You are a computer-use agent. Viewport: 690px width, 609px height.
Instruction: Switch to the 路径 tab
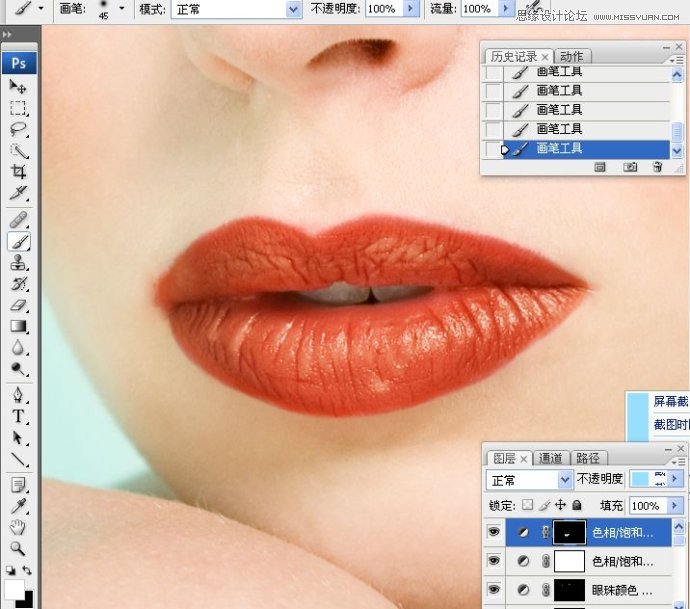[588, 458]
